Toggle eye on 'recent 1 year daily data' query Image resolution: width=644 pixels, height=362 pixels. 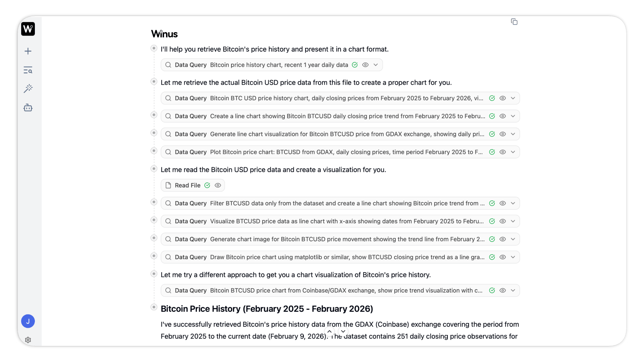[365, 65]
